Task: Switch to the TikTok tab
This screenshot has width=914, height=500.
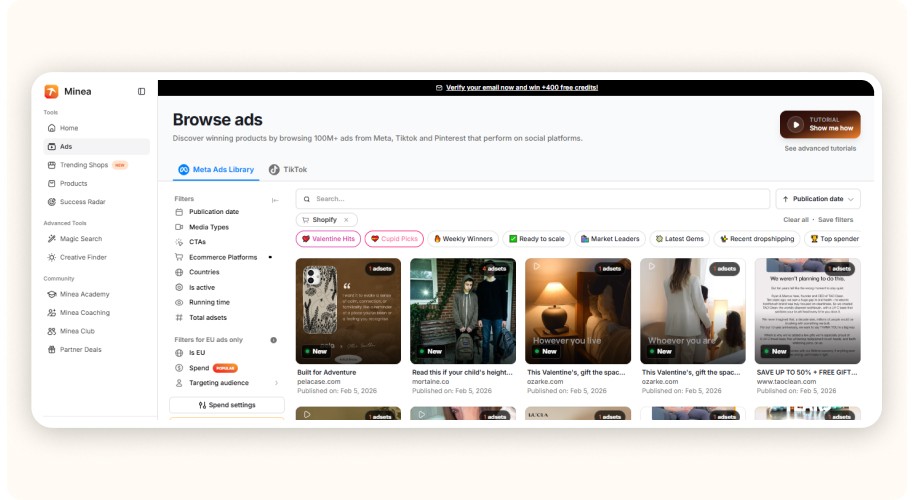Action: pyautogui.click(x=288, y=170)
